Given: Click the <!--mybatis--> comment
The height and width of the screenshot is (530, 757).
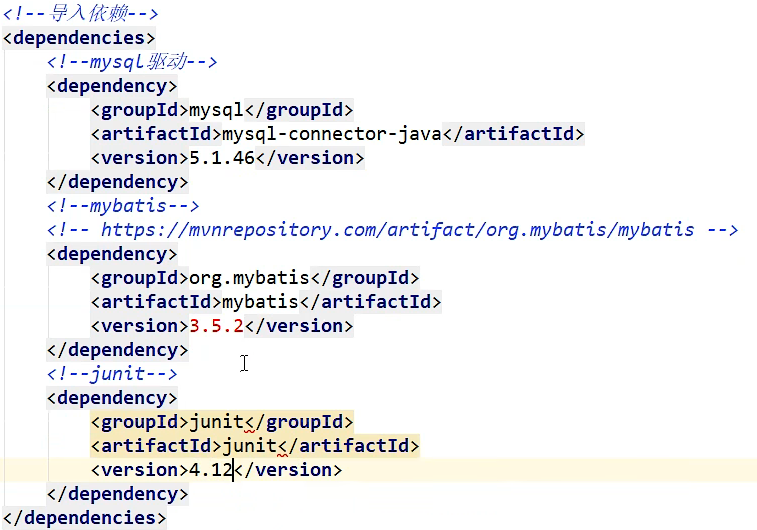Looking at the screenshot, I should [123, 206].
